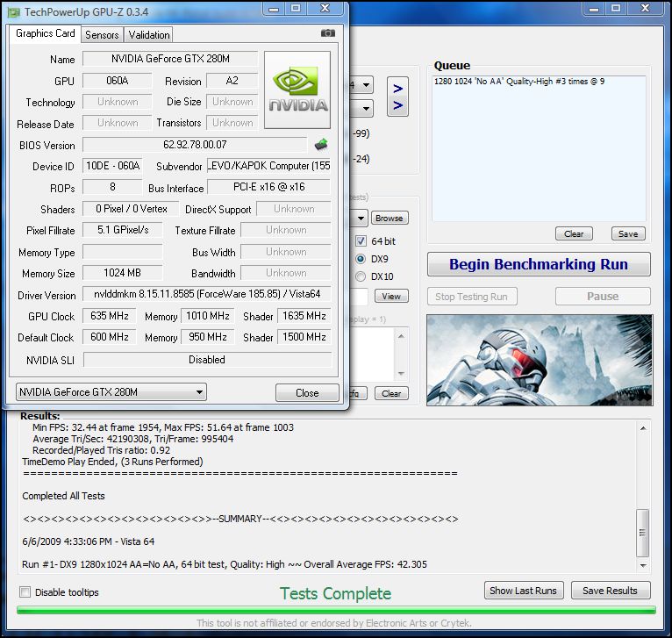Select the Graphics Card tab
The image size is (672, 638).
coord(45,33)
